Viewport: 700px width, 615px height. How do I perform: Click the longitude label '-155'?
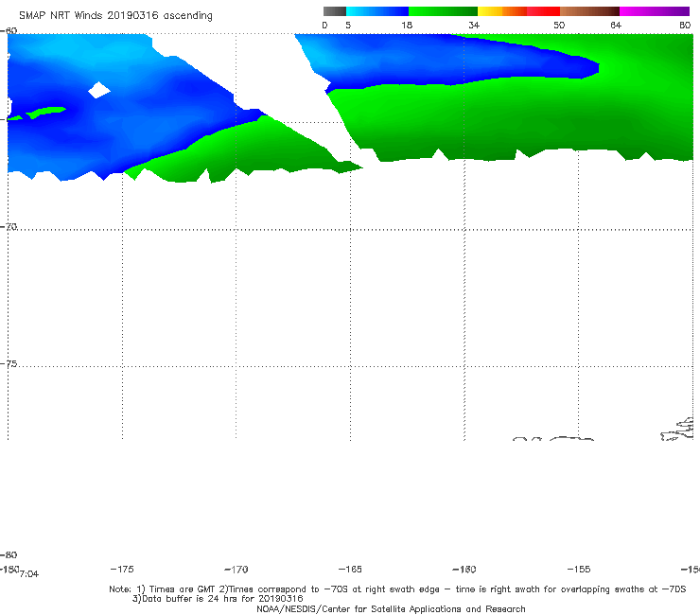tap(579, 570)
